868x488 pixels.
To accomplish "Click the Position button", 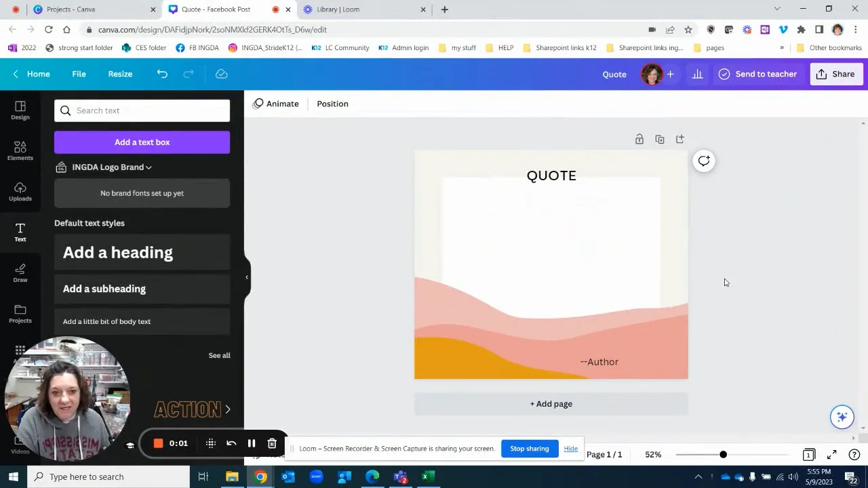I will tap(332, 104).
